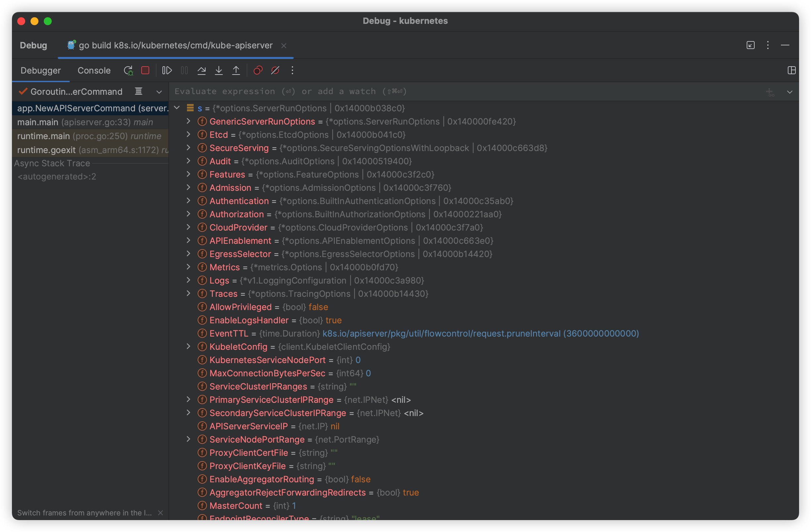This screenshot has height=532, width=811.
Task: Expand the Authorization field
Action: point(188,214)
